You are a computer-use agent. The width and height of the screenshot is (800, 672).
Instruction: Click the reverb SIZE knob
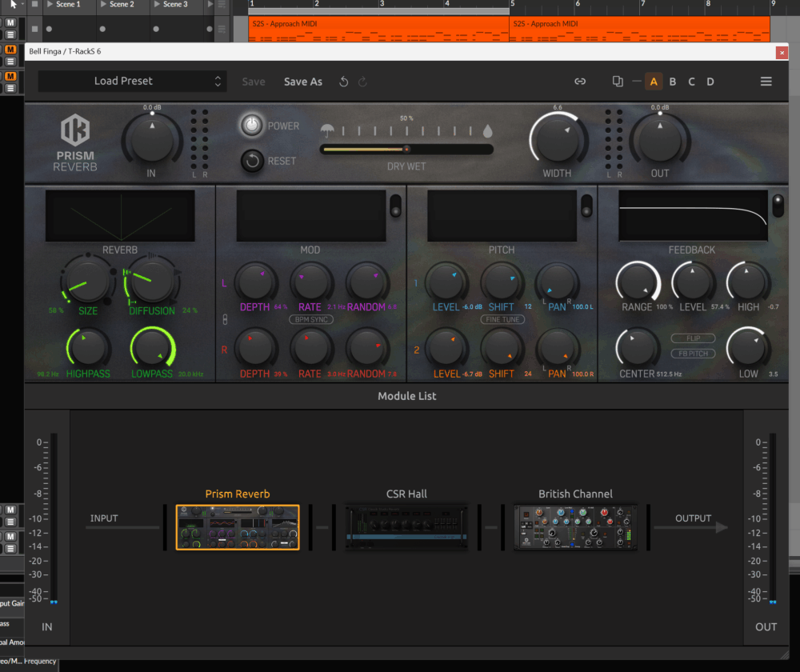coord(88,281)
